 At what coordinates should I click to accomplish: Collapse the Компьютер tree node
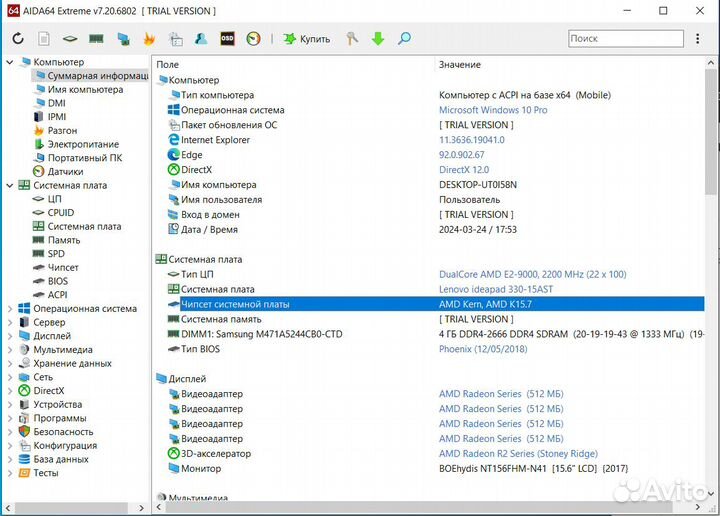[10, 62]
